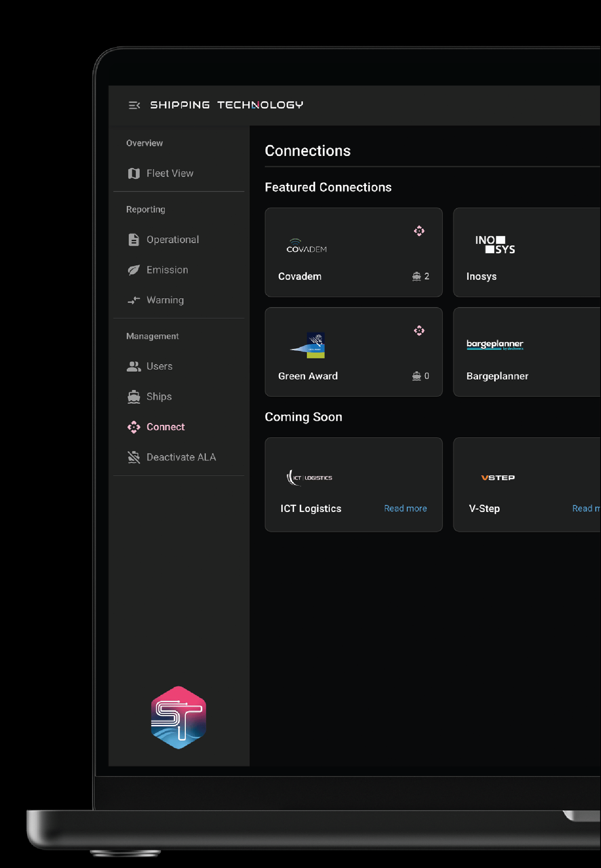Click Read more on V-Step card
601x868 pixels.
586,508
